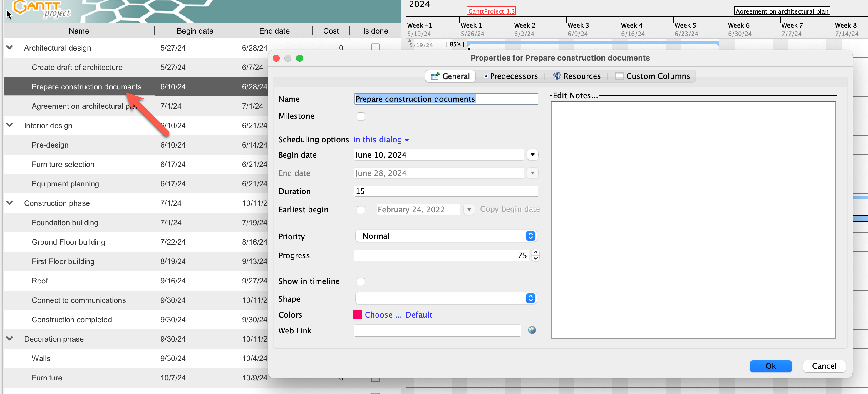Enable the Milestone checkbox

pos(361,116)
